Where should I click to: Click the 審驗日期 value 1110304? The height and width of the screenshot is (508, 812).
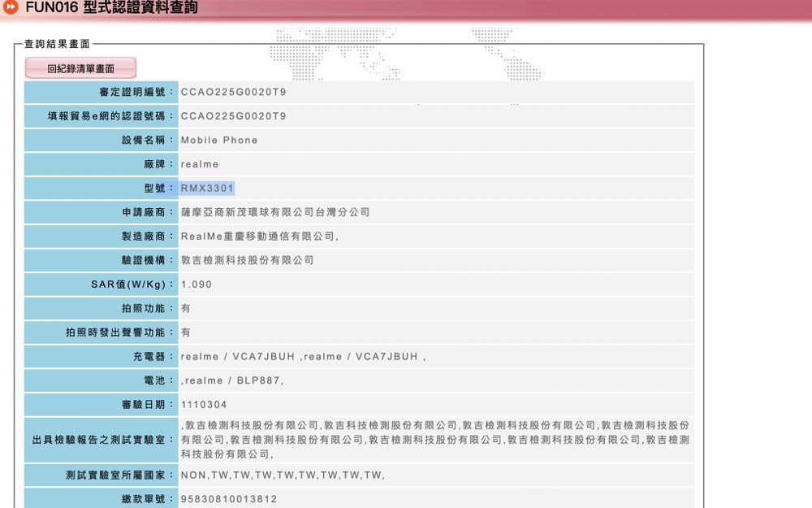[204, 405]
